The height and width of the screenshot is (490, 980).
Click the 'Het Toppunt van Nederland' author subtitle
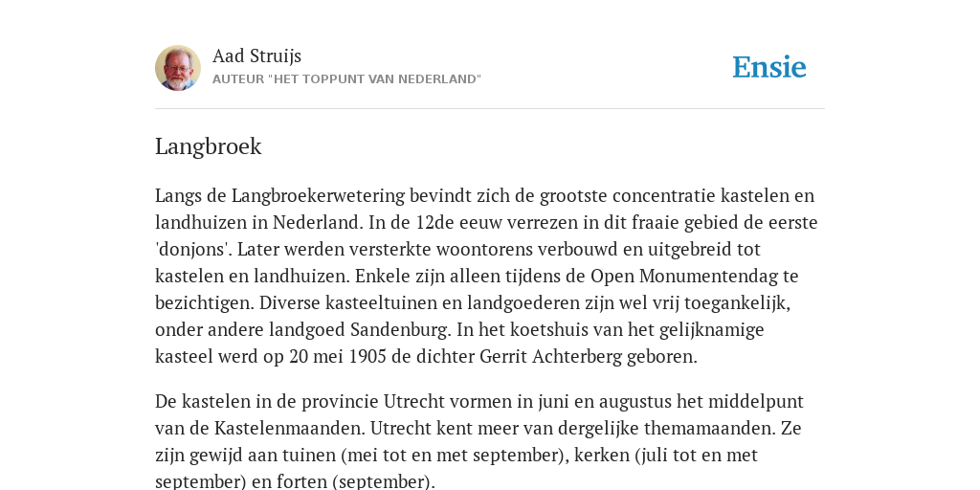(x=346, y=79)
